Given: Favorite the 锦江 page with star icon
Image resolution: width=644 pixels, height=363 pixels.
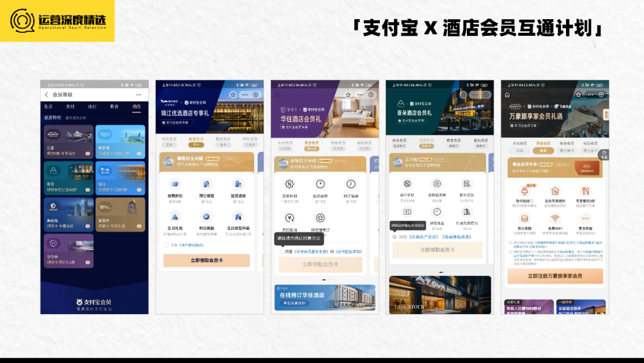Looking at the screenshot, I should [x=233, y=94].
